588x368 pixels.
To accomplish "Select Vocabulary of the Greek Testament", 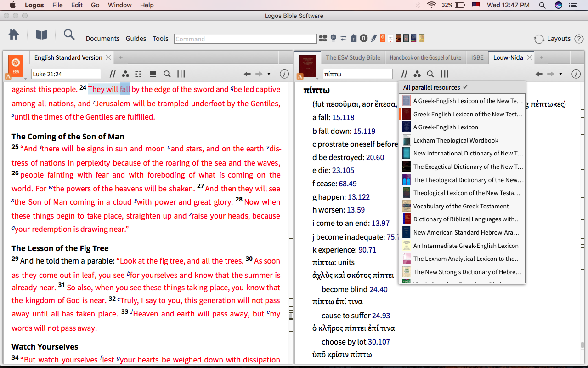I will (x=462, y=206).
